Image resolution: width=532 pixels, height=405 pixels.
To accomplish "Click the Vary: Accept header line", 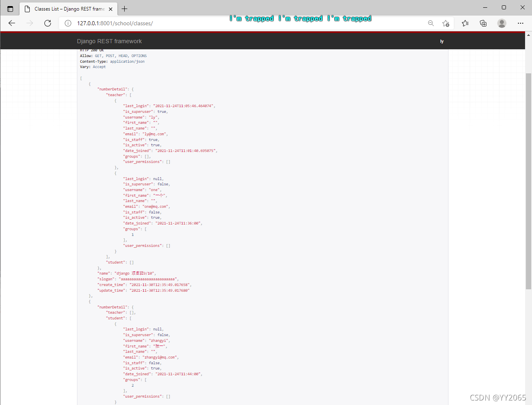I will 93,67.
